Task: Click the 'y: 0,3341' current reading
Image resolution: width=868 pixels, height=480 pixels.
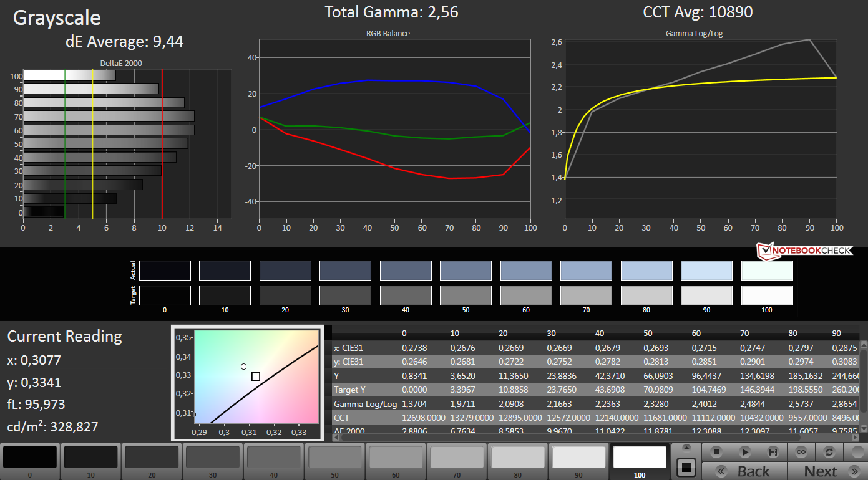Action: click(x=34, y=382)
